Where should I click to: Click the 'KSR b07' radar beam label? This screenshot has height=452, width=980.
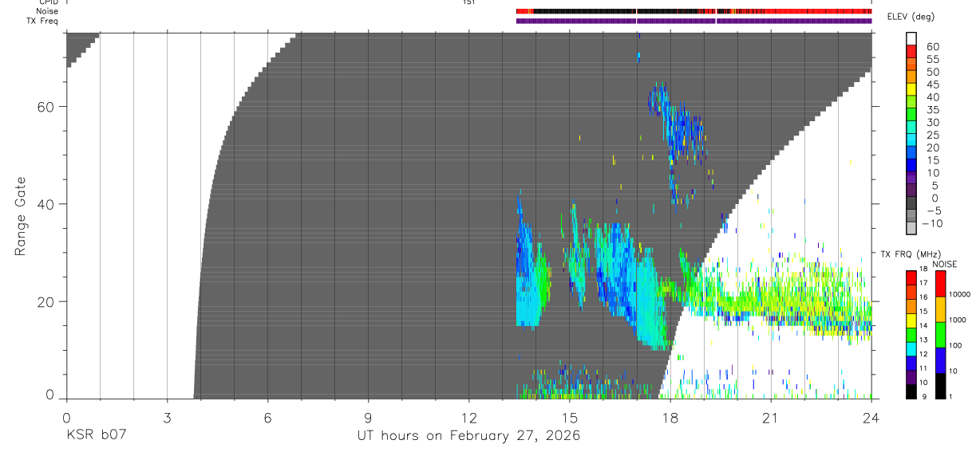[x=97, y=436]
